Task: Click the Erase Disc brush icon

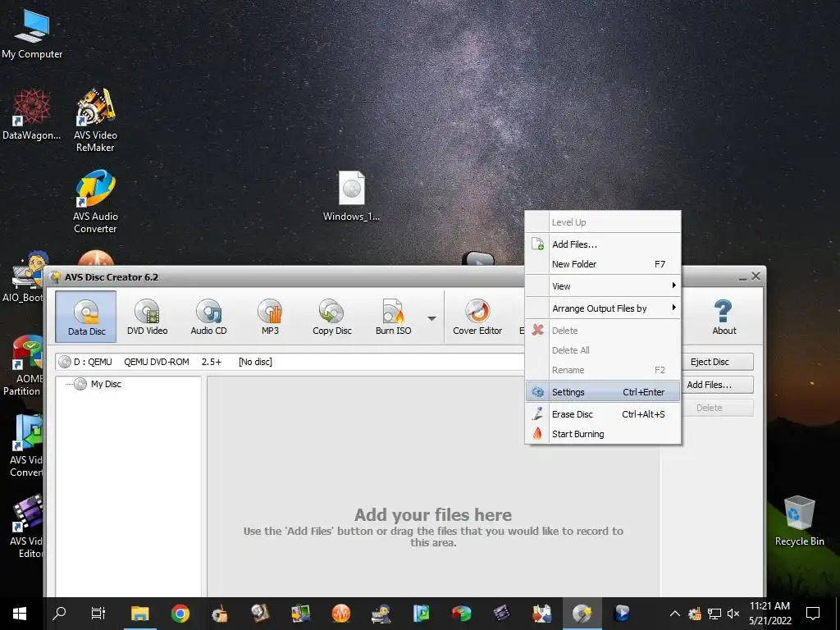Action: click(537, 413)
